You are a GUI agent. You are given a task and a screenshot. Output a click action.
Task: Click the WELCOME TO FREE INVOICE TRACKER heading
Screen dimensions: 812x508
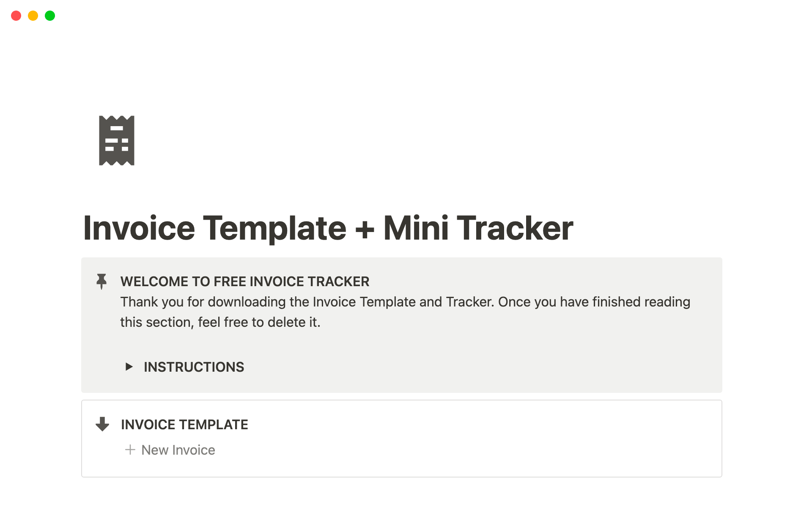pos(244,282)
